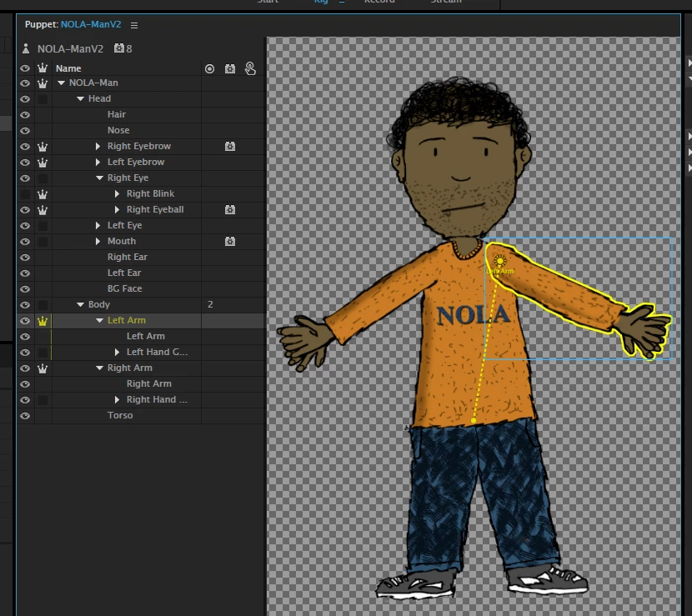The width and height of the screenshot is (692, 616).
Task: Toggle crown on Right Arm group
Action: (43, 368)
